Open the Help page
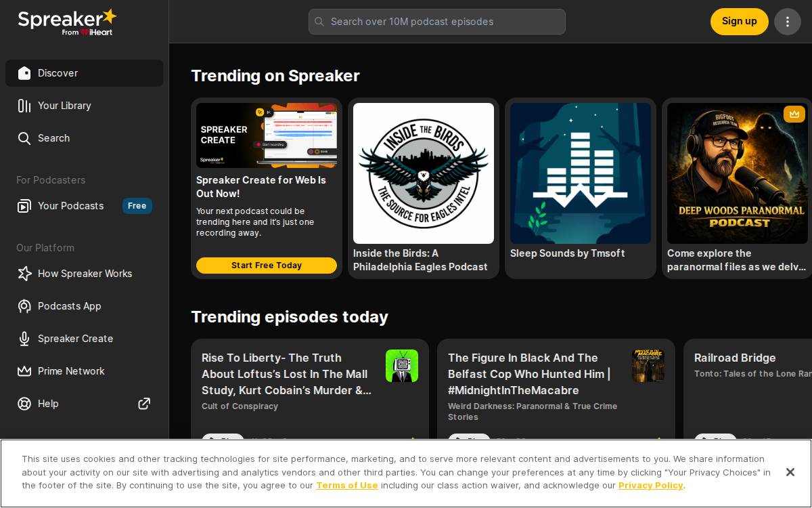Screen dimensions: 812x508 84,404
